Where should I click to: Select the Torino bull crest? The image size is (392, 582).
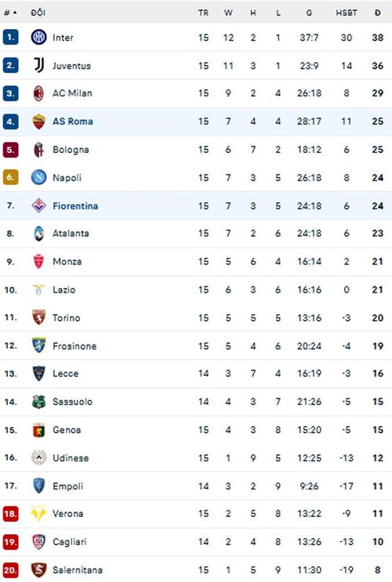pyautogui.click(x=38, y=318)
